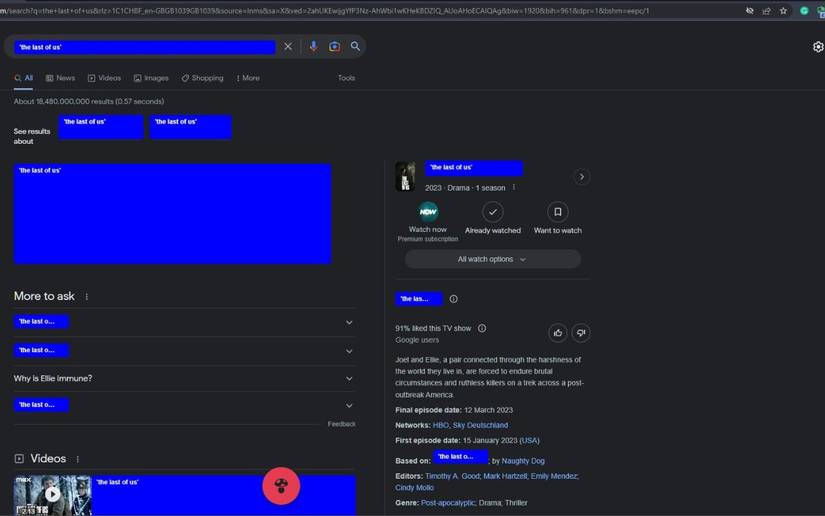Dislike the TV show with thumbs down
Screen dimensions: 825x516
[581, 332]
